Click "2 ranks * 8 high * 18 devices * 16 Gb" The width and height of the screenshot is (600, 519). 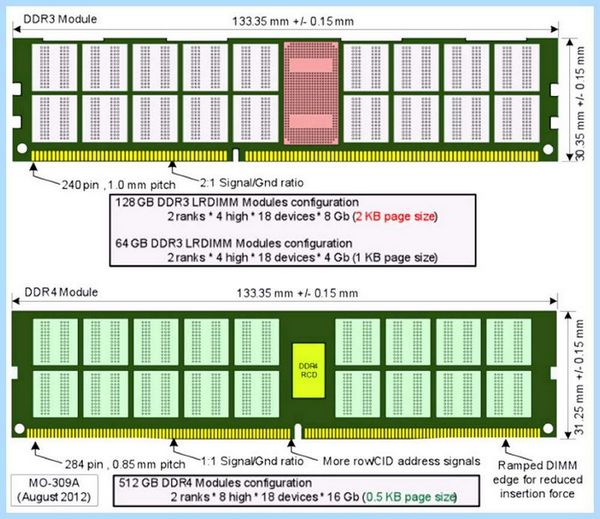coord(265,497)
